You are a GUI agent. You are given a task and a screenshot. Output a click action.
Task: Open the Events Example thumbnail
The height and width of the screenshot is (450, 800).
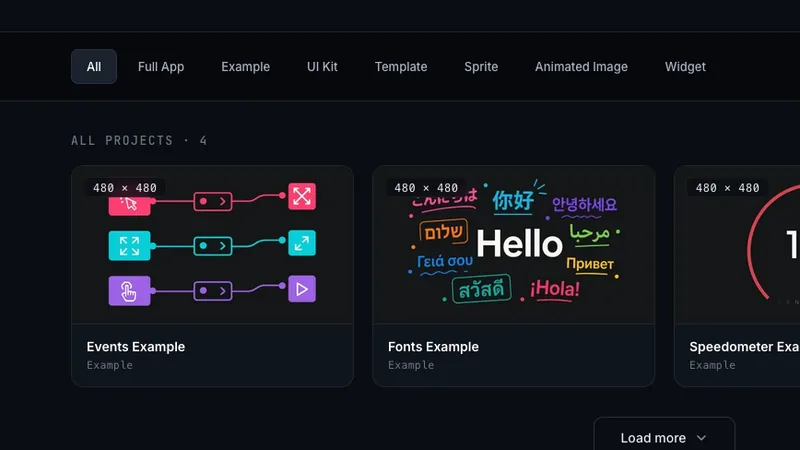[212, 245]
